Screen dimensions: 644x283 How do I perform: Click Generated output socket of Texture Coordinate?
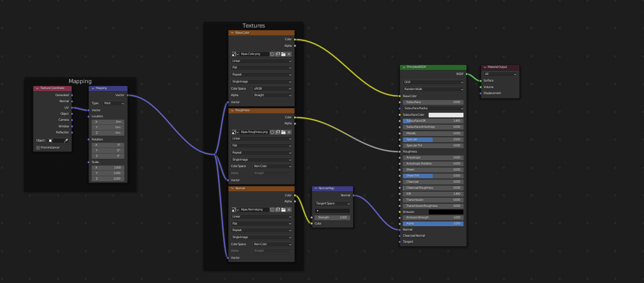(x=72, y=95)
